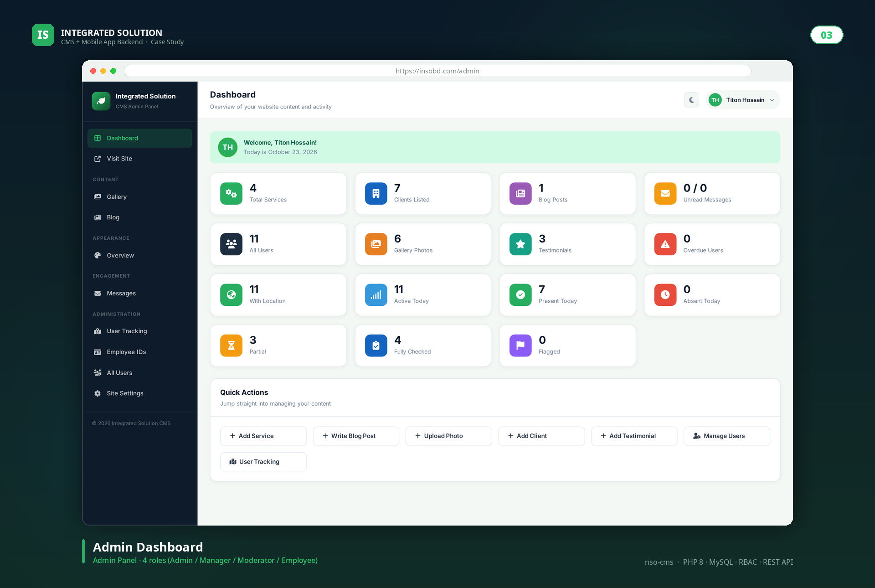Click the Manage Users button
This screenshot has width=875, height=588.
tap(727, 436)
